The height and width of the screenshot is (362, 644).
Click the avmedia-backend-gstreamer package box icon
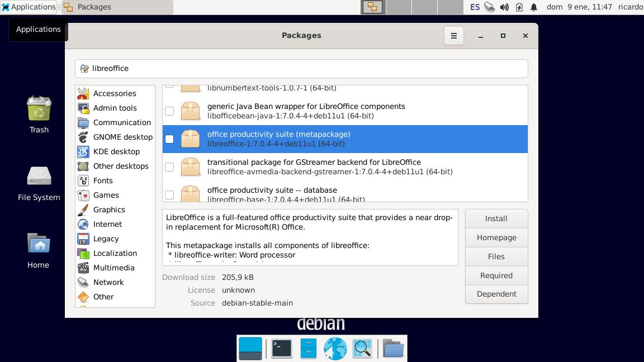tap(190, 167)
